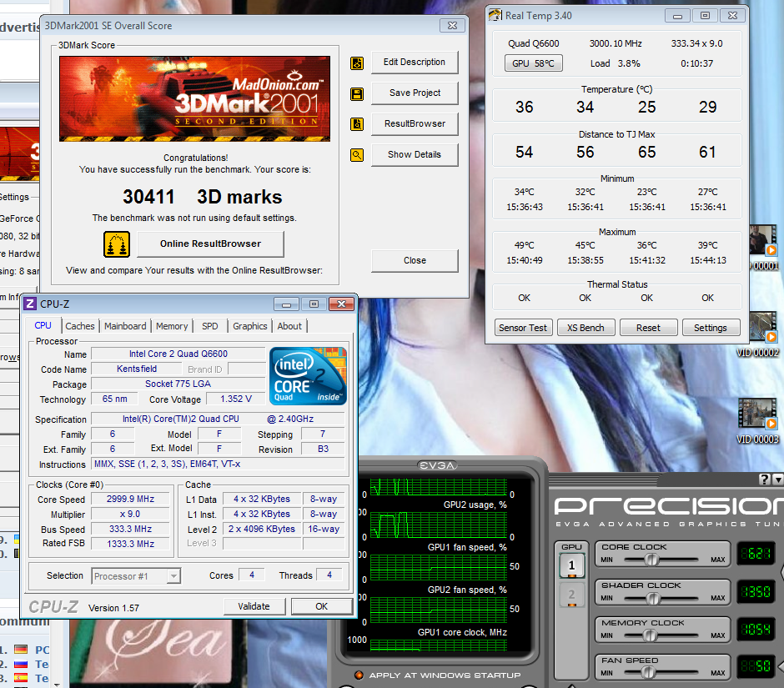Open the VID 00002 desktop video
The width and height of the screenshot is (784, 688).
tap(758, 334)
